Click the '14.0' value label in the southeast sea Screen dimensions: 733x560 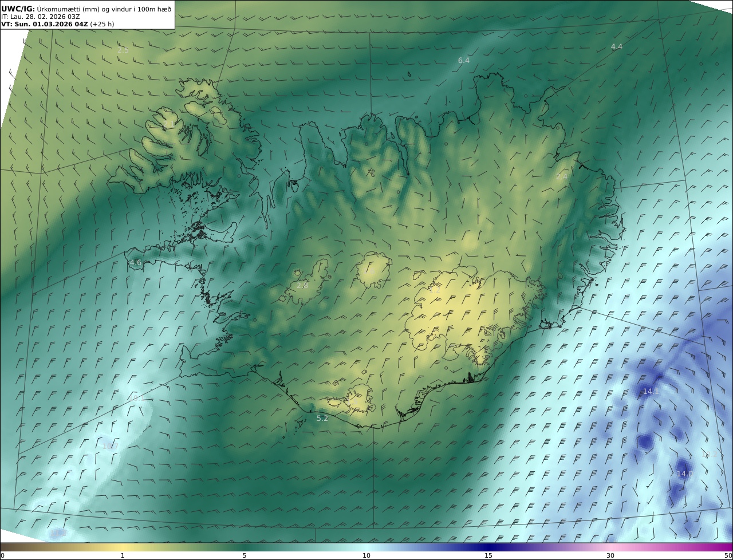tap(685, 474)
